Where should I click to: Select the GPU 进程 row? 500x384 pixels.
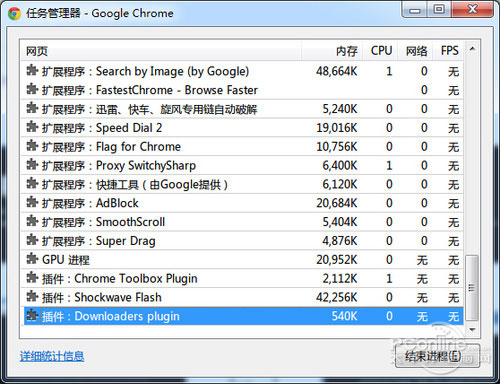(242, 259)
